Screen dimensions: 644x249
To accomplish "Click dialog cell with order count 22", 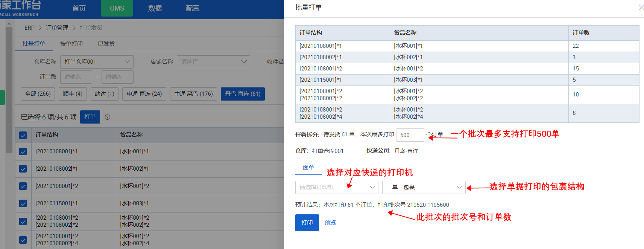I will tap(603, 46).
